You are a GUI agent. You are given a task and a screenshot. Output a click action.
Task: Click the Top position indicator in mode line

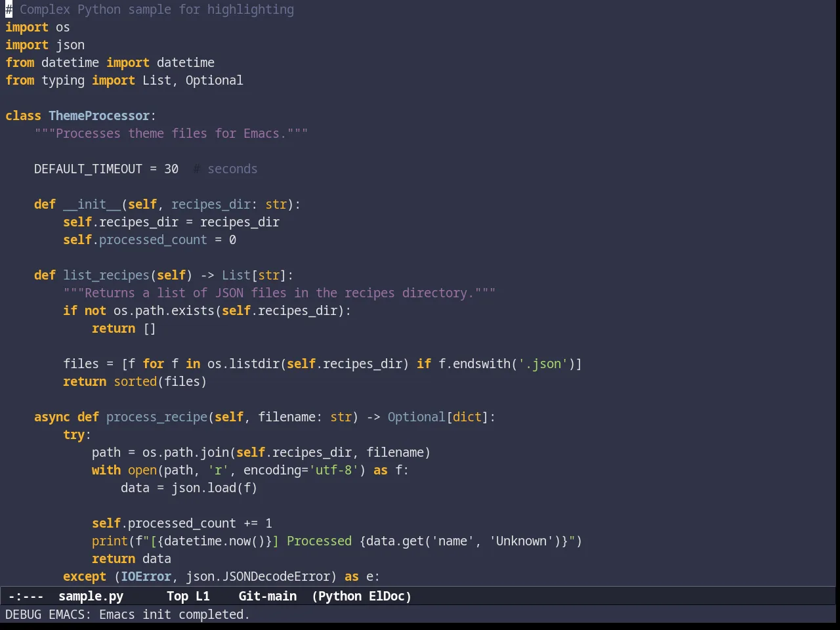177,596
